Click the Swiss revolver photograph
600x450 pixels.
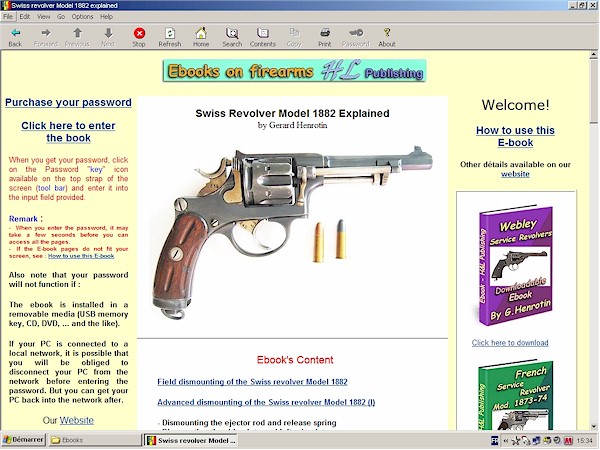pos(291,232)
